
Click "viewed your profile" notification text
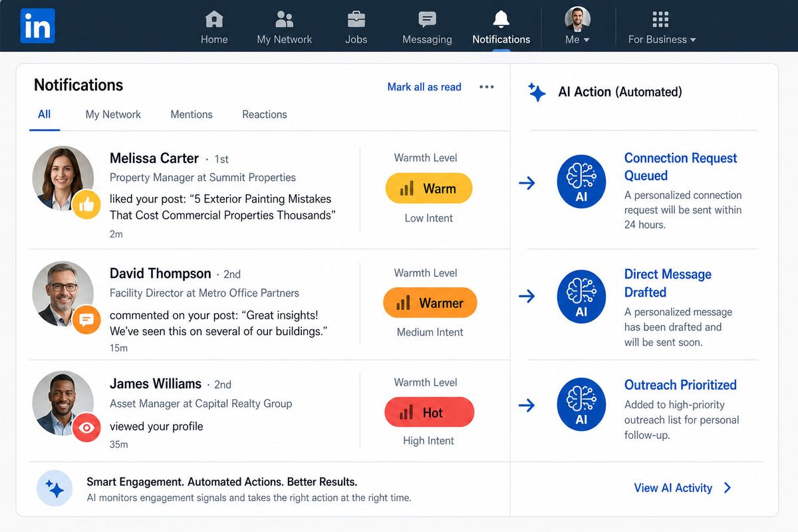156,426
